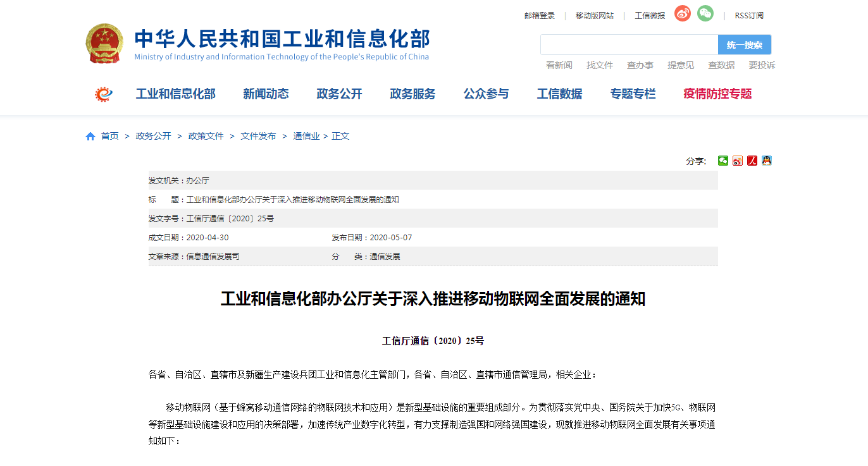Open 工业和信息化部 navigation menu

pos(176,94)
